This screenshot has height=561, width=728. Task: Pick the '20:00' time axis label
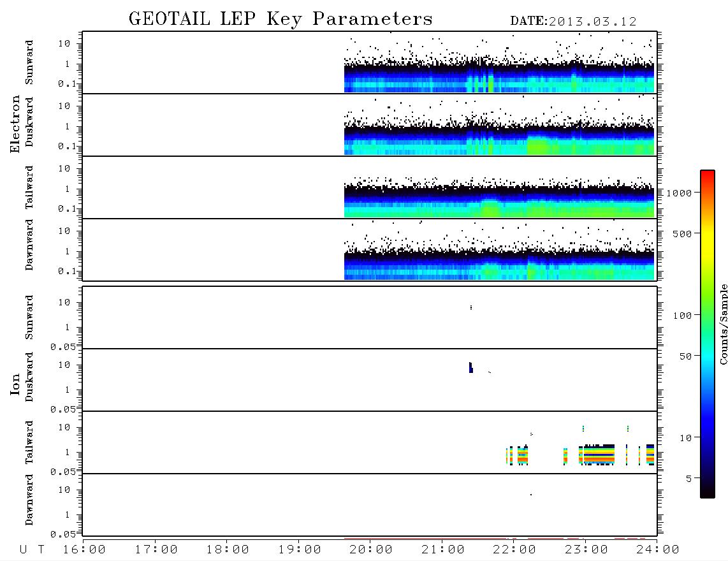[x=372, y=550]
